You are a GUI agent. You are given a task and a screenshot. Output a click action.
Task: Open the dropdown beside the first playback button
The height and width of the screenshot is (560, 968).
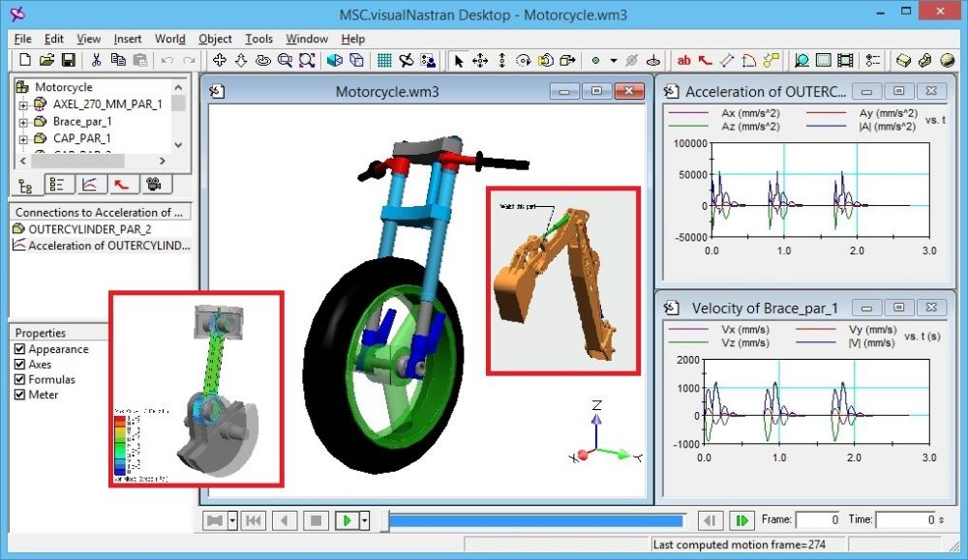click(x=232, y=521)
